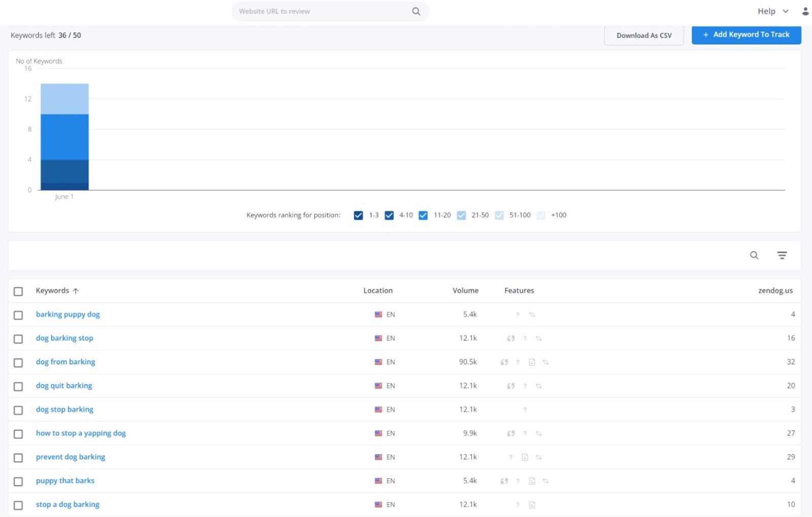This screenshot has height=517, width=812.
Task: Click Download As CSV button
Action: [644, 36]
